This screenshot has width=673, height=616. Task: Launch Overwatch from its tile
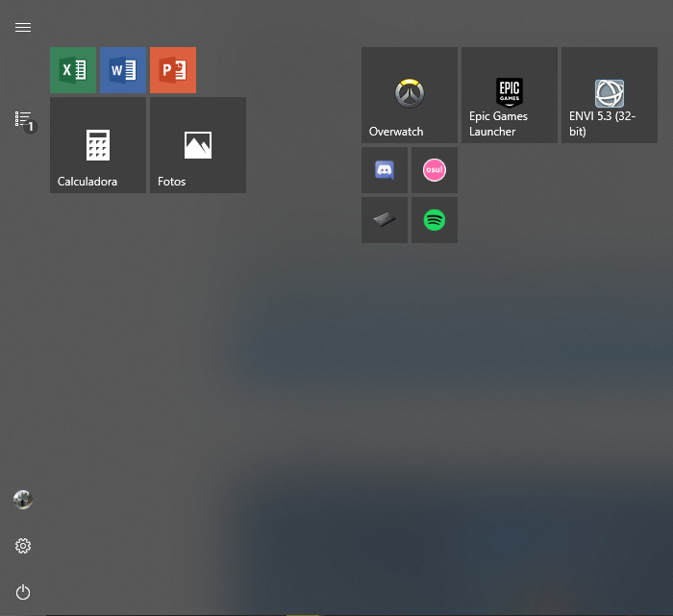(410, 95)
